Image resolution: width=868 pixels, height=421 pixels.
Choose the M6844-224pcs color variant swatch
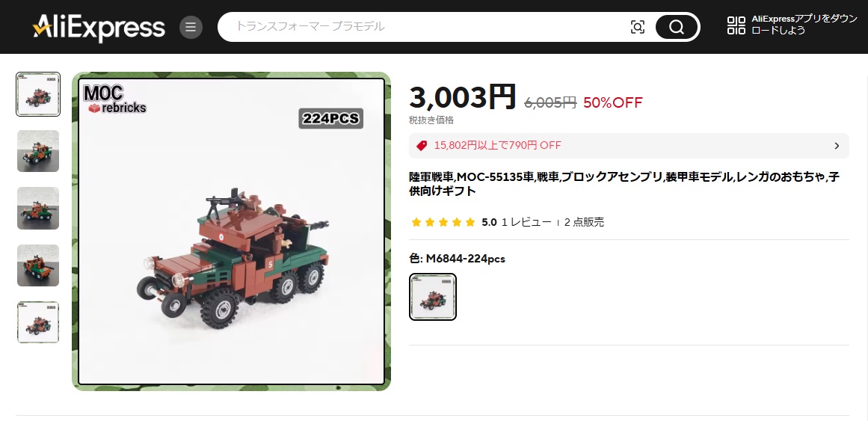point(433,297)
